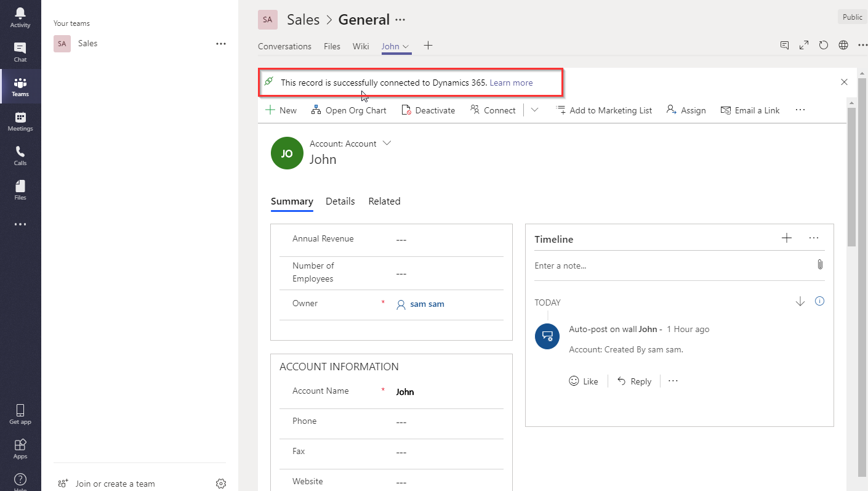Screen dimensions: 868x491
Task: Expand tab to full screen
Action: pyautogui.click(x=804, y=45)
